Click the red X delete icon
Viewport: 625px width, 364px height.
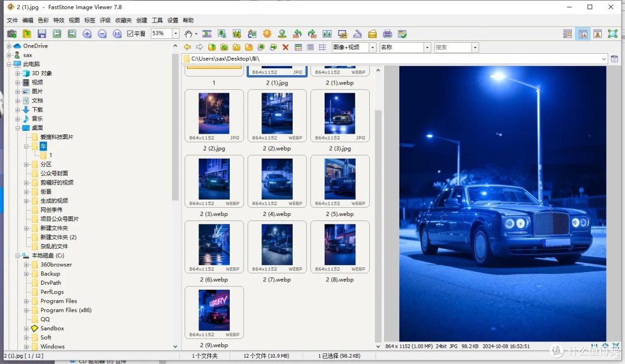(x=285, y=47)
